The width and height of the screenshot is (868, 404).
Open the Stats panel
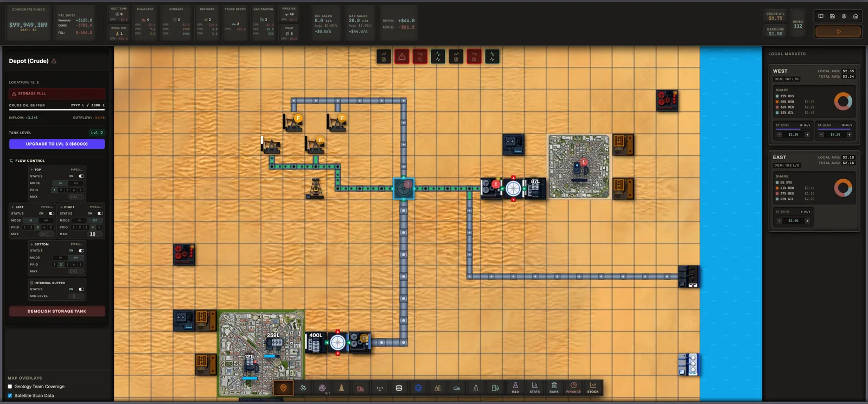[x=535, y=388]
